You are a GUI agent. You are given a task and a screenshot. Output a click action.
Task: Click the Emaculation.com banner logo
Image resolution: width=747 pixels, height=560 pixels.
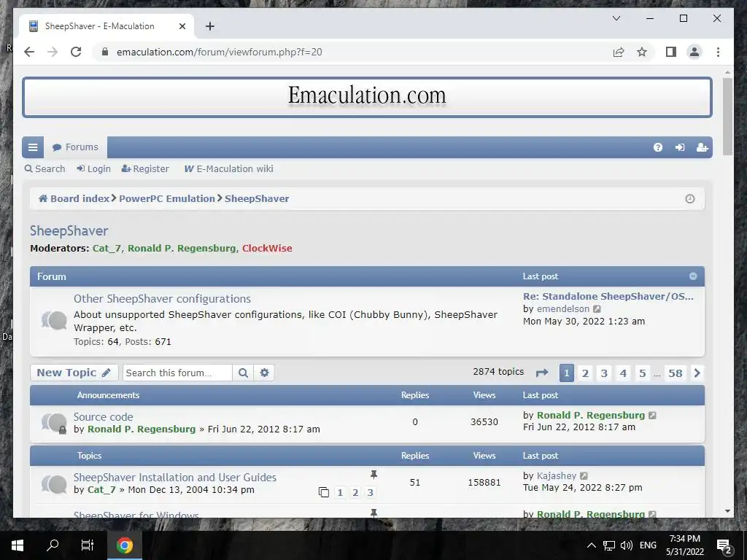pyautogui.click(x=368, y=97)
